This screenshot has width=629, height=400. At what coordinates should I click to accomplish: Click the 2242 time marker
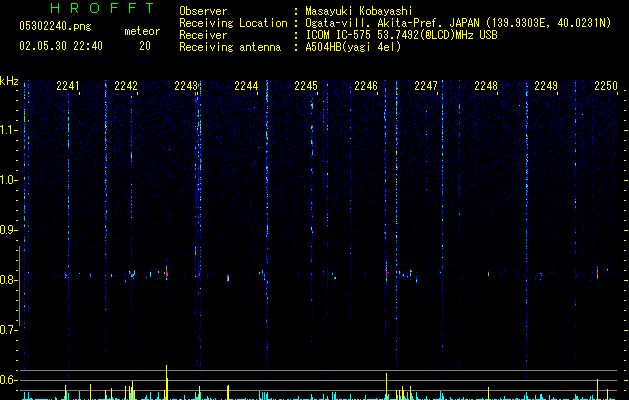pyautogui.click(x=126, y=86)
